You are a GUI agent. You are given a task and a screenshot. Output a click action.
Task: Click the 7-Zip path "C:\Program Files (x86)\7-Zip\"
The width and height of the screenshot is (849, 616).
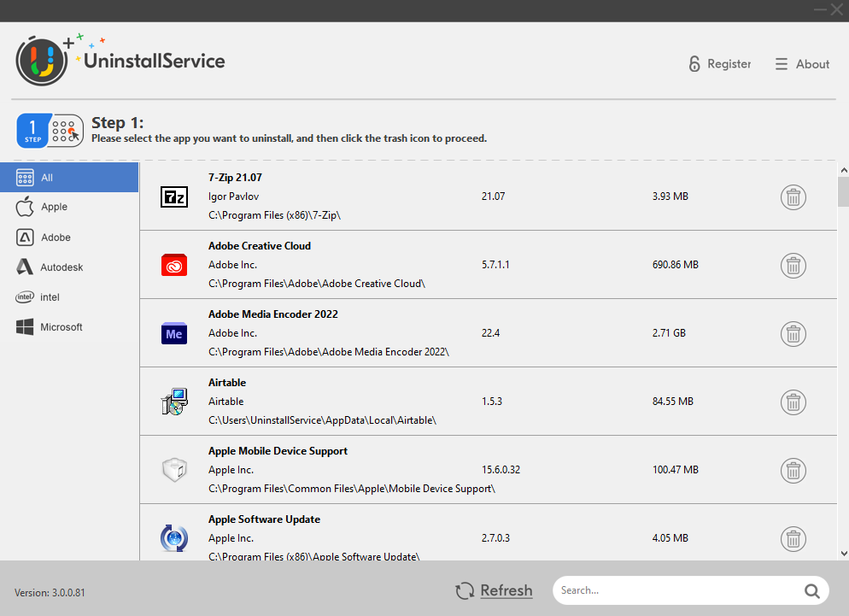coord(274,215)
